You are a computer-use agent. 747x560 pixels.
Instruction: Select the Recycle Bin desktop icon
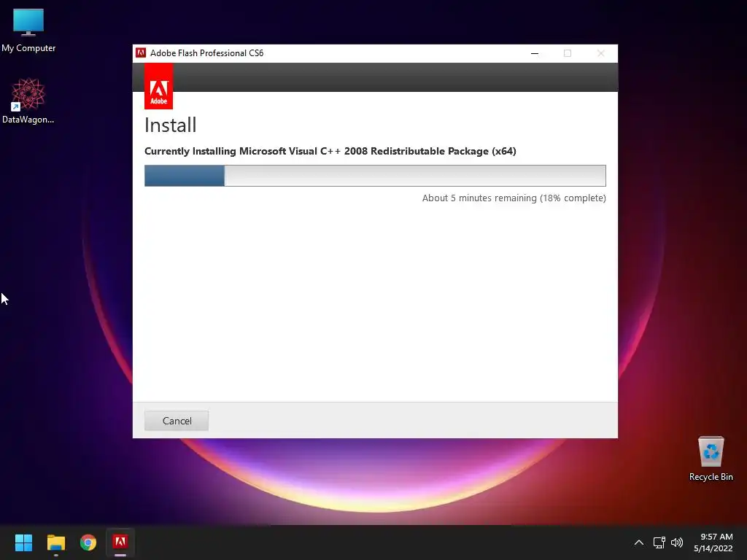[711, 459]
